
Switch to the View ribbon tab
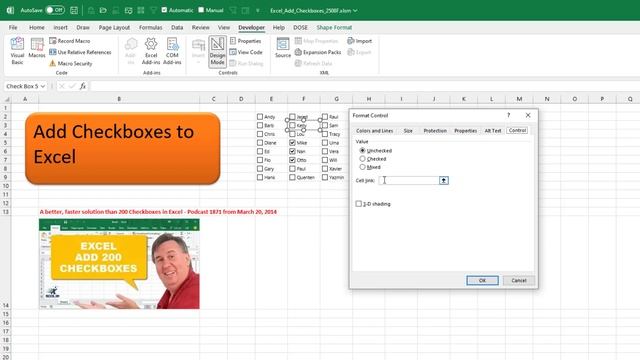224,27
